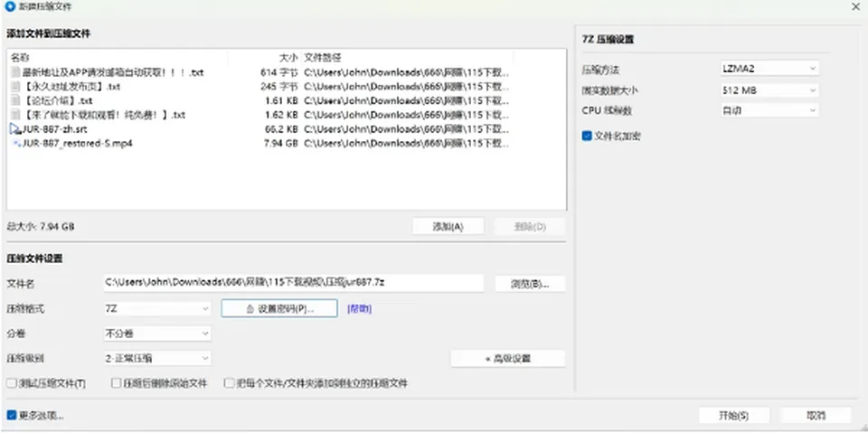Screen dimensions: 868x433
Task: Uncheck the 更多选项 checkbox
Action: click(x=12, y=415)
